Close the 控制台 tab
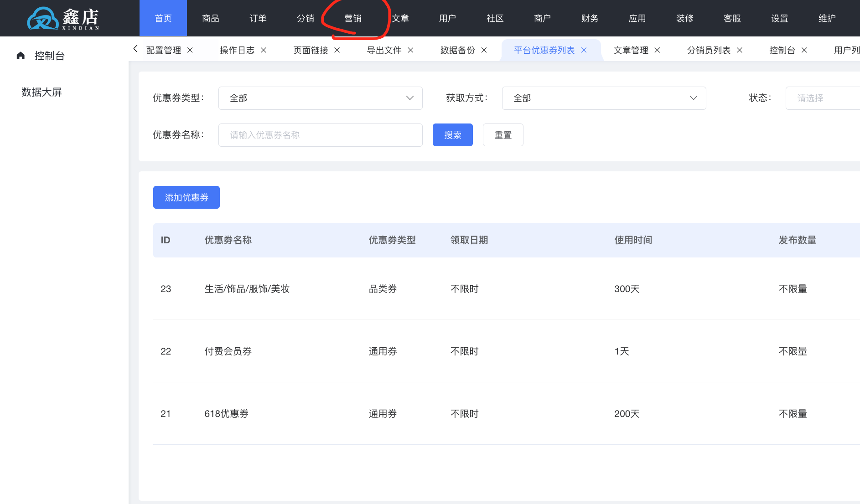This screenshot has height=504, width=860. [x=804, y=50]
